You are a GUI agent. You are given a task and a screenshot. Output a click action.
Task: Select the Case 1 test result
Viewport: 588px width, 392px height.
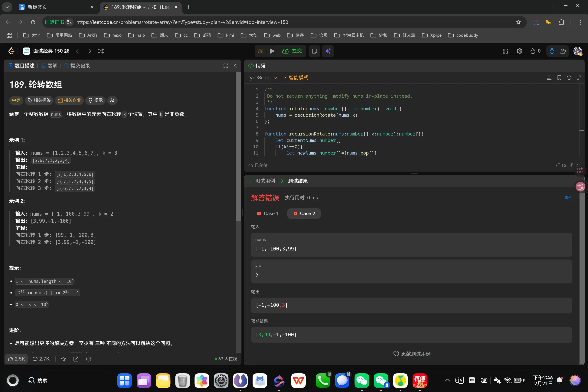pyautogui.click(x=268, y=214)
